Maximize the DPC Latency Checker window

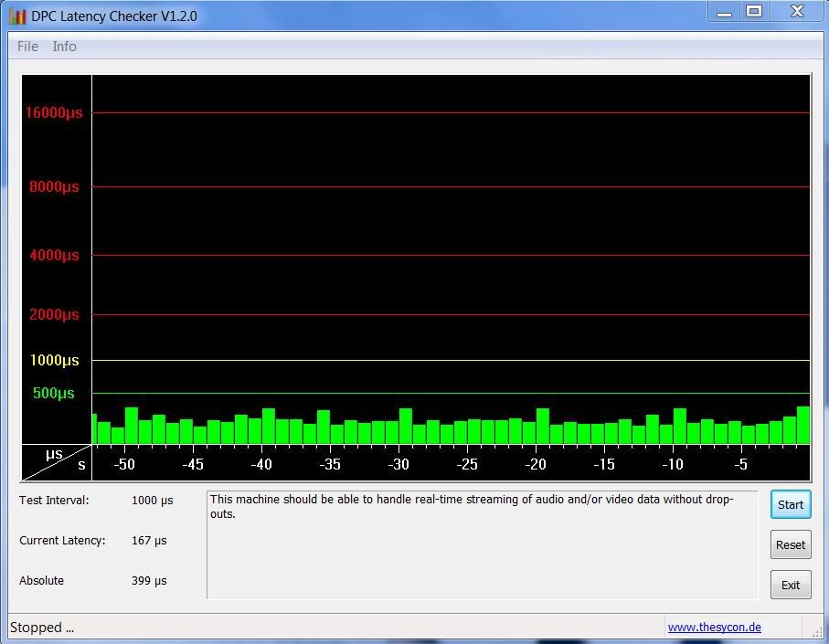pyautogui.click(x=754, y=12)
